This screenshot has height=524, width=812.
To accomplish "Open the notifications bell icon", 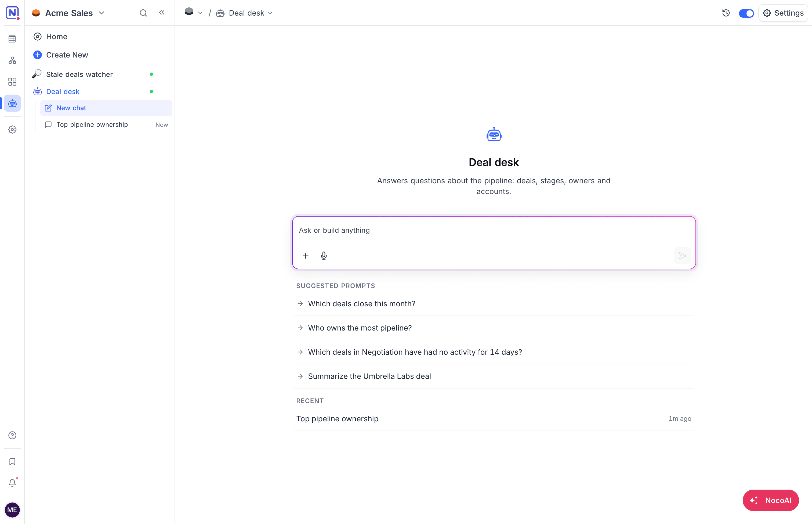I will pos(12,483).
